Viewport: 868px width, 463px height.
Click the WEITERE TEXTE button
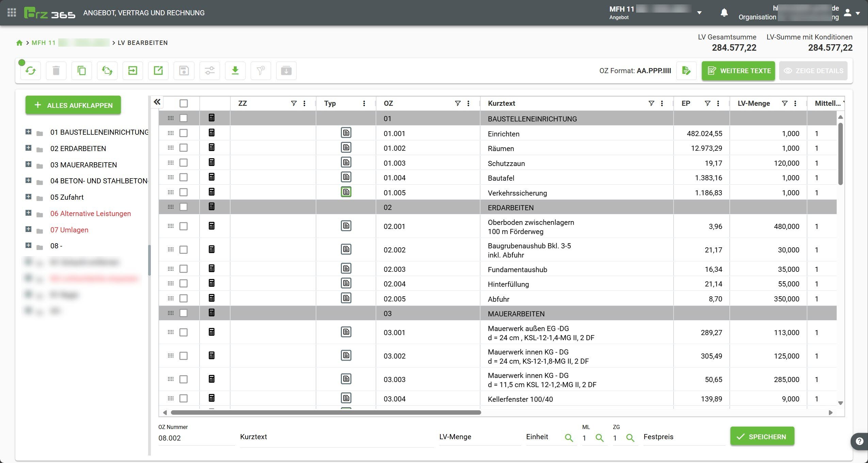(738, 71)
